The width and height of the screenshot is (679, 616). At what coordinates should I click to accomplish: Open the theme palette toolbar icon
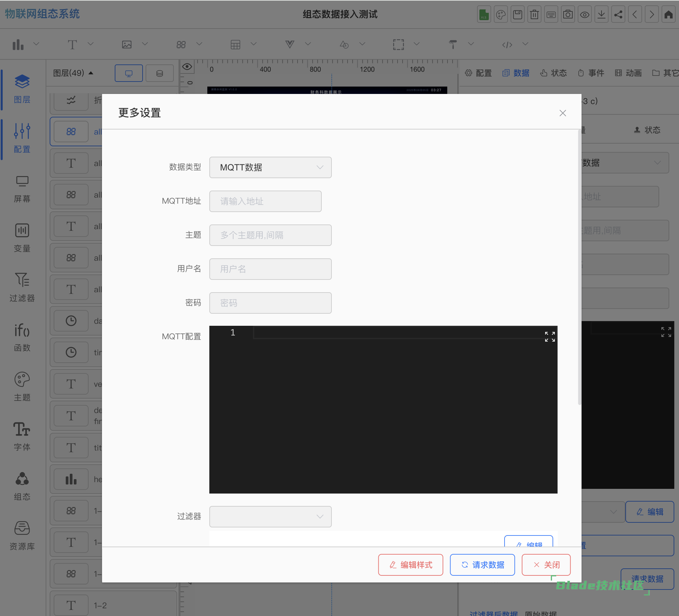[501, 14]
